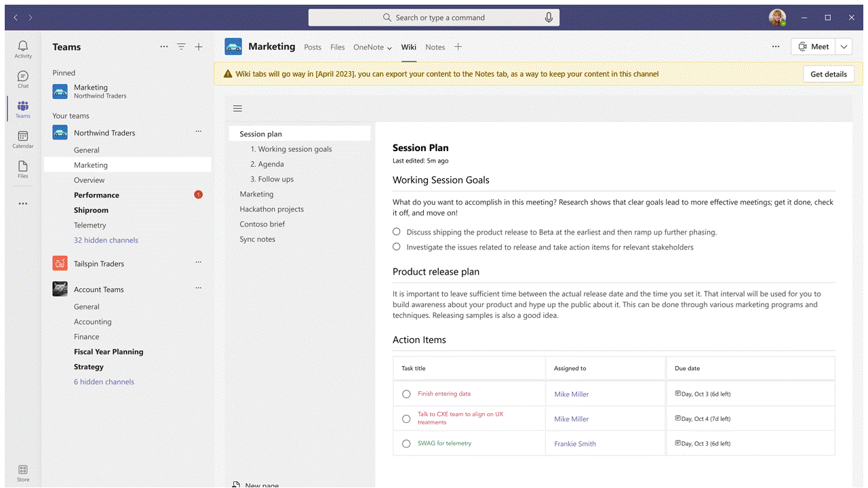Open the Activity feed
The width and height of the screenshot is (868, 488).
pyautogui.click(x=22, y=49)
